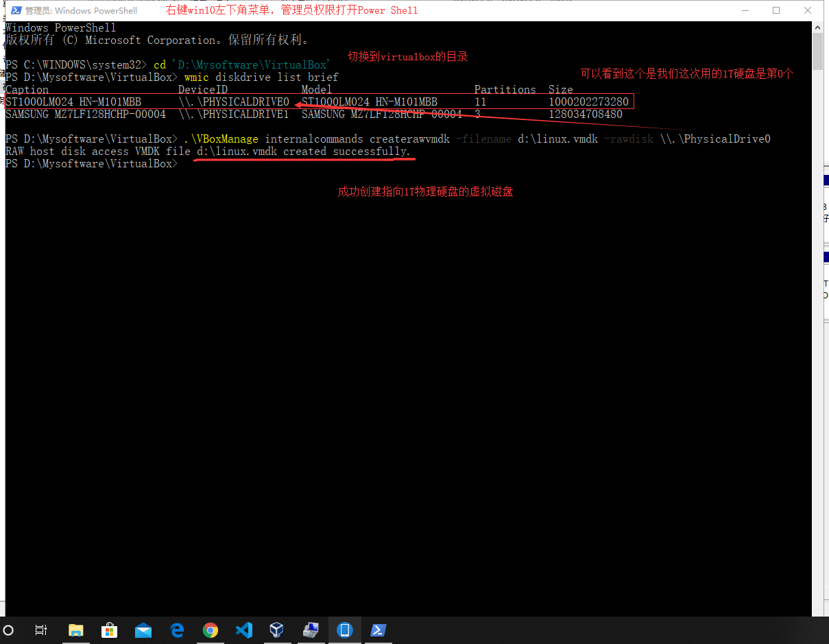
Task: Maximize the PowerShell window
Action: (776, 10)
